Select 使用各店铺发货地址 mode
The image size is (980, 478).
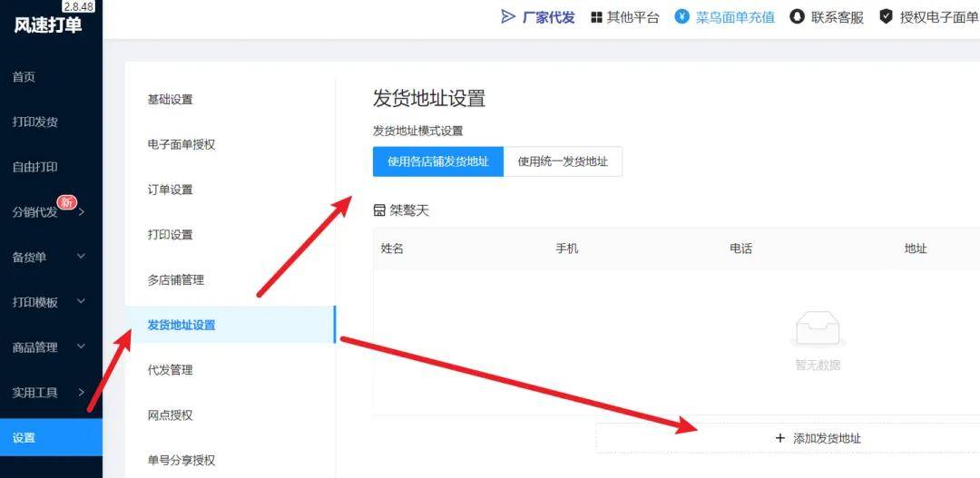pos(437,161)
